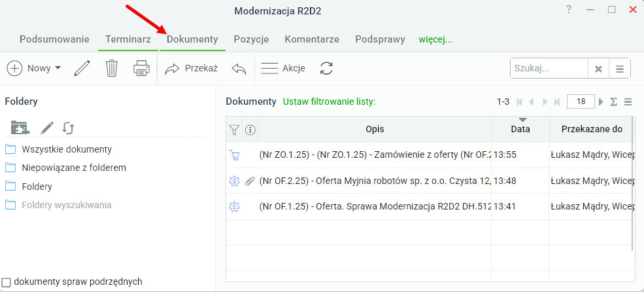
Task: Click the rename folder pencil icon
Action: point(47,128)
